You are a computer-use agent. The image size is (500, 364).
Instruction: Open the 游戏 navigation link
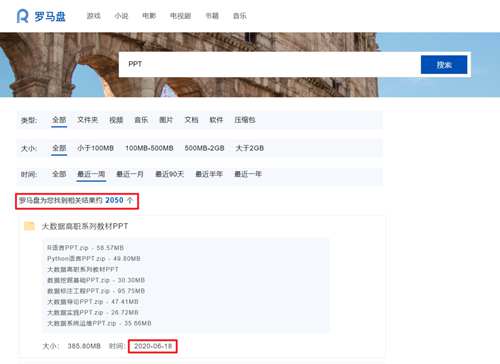tap(94, 16)
